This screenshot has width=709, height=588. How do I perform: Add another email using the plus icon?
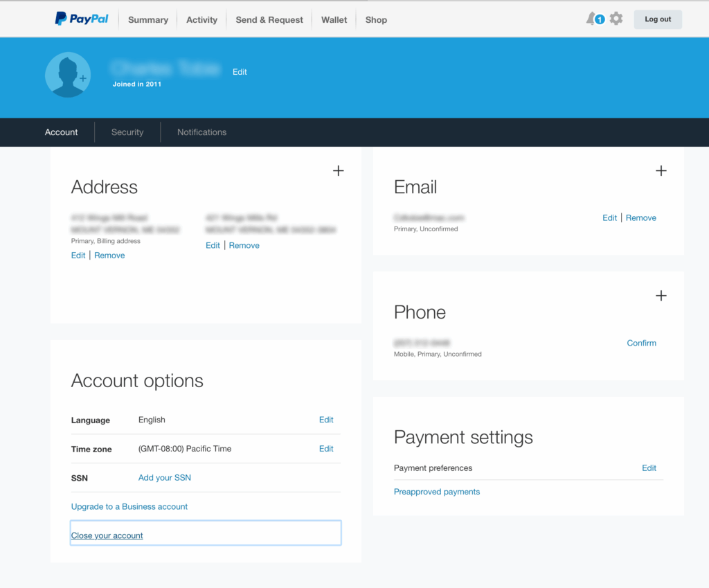point(661,170)
